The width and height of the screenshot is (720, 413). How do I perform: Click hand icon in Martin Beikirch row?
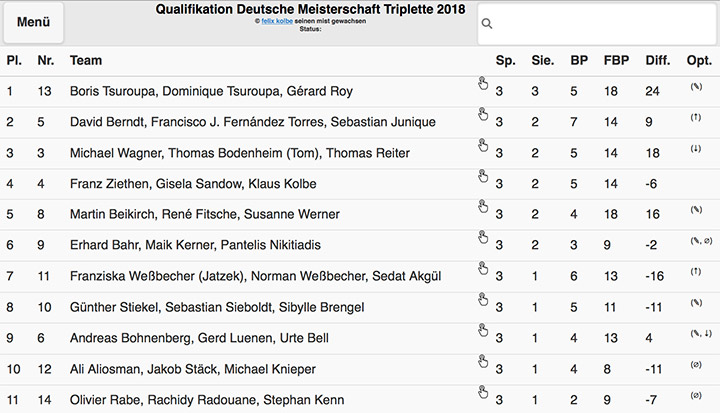coord(484,207)
